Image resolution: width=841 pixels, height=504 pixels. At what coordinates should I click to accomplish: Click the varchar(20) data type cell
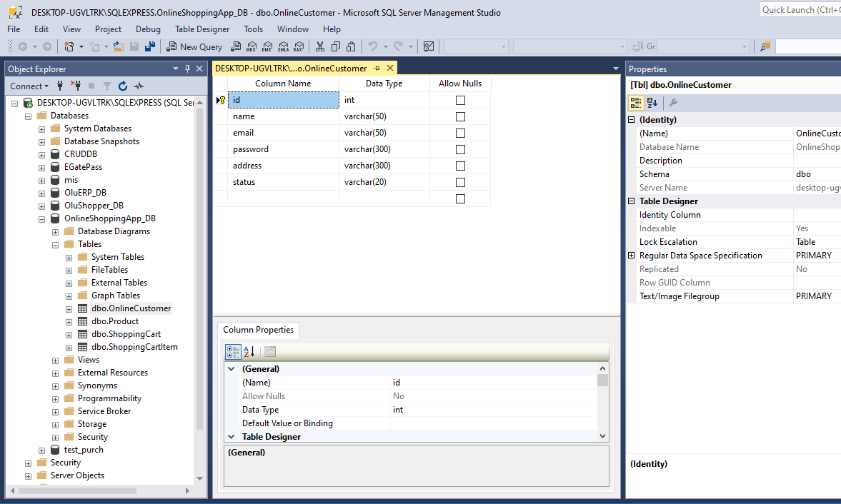click(x=384, y=182)
